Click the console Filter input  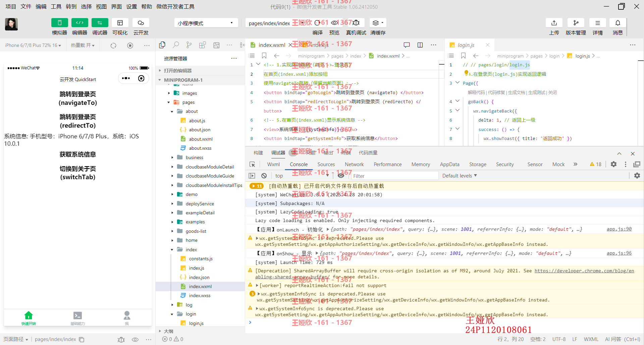(394, 176)
